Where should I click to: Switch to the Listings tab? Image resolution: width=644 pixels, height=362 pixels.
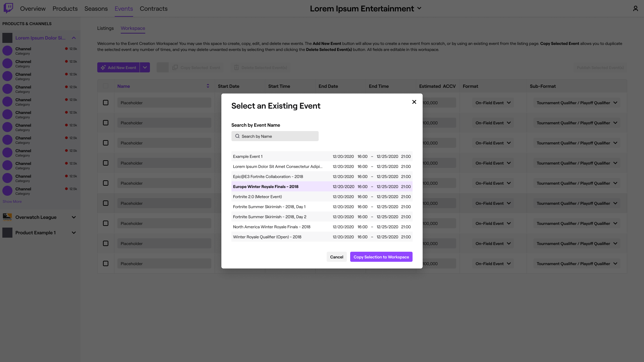pyautogui.click(x=105, y=28)
